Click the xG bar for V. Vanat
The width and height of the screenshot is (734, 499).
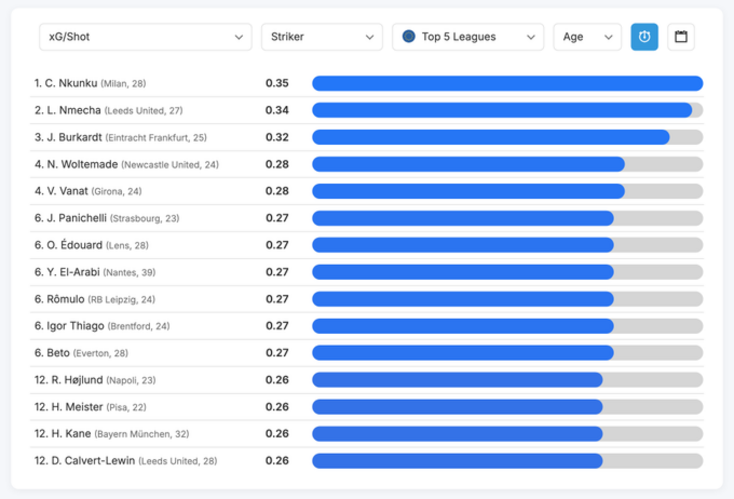[x=468, y=191]
